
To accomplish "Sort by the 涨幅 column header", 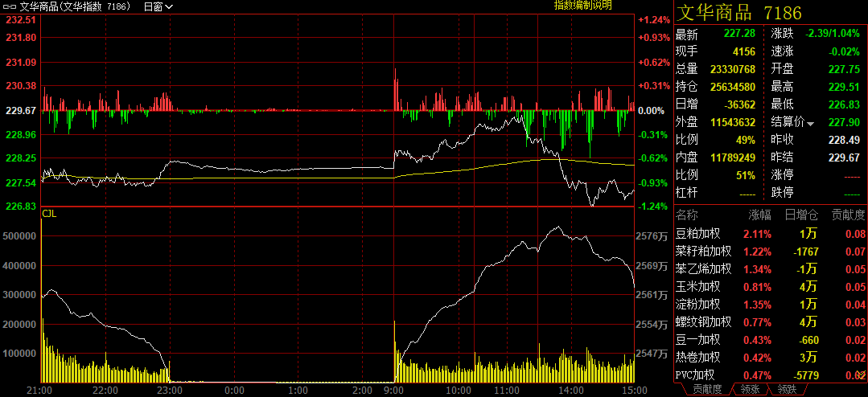I will [759, 215].
